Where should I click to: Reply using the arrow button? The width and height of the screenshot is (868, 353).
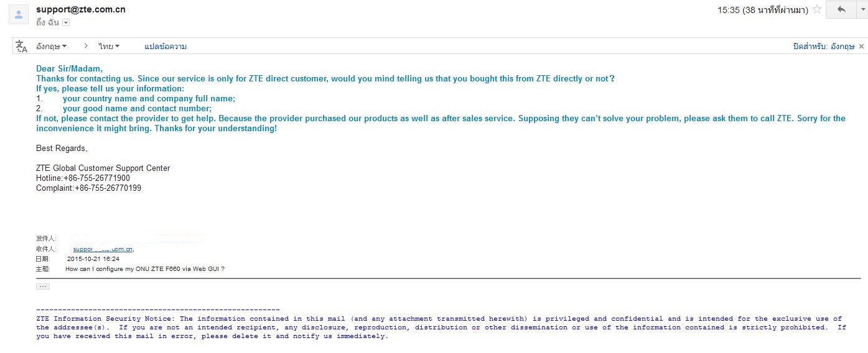[x=841, y=10]
